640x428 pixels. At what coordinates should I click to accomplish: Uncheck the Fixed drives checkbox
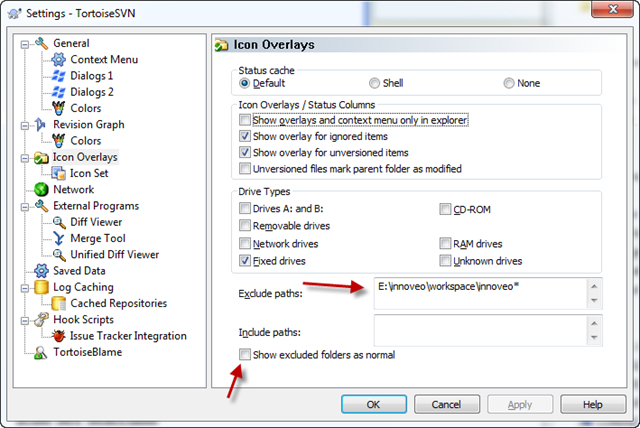[245, 261]
